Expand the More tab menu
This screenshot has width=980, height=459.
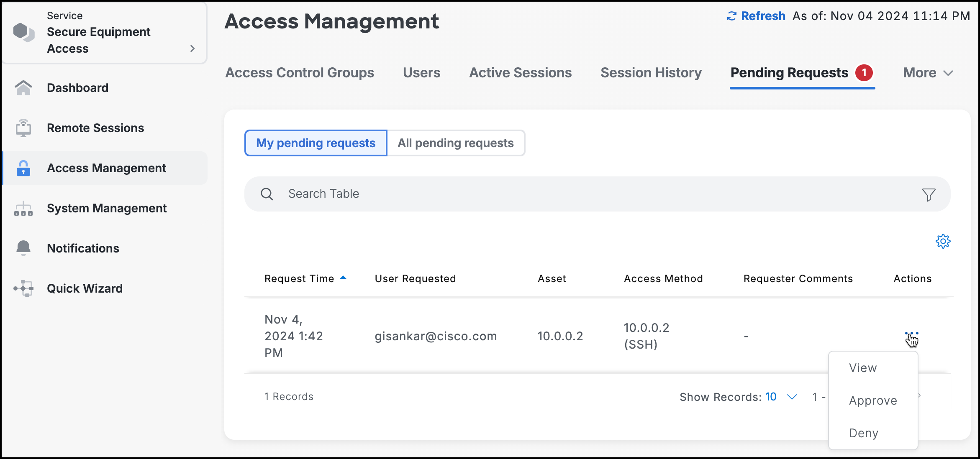pyautogui.click(x=928, y=72)
